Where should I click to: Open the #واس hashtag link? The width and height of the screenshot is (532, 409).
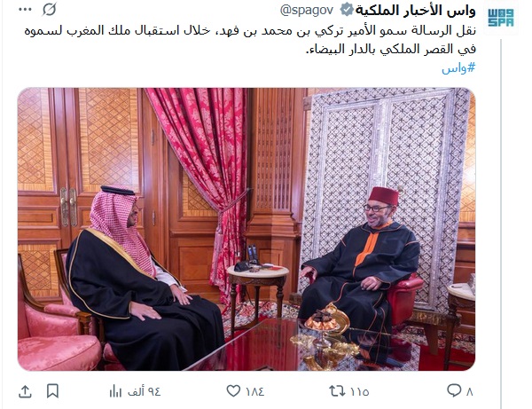pyautogui.click(x=458, y=68)
